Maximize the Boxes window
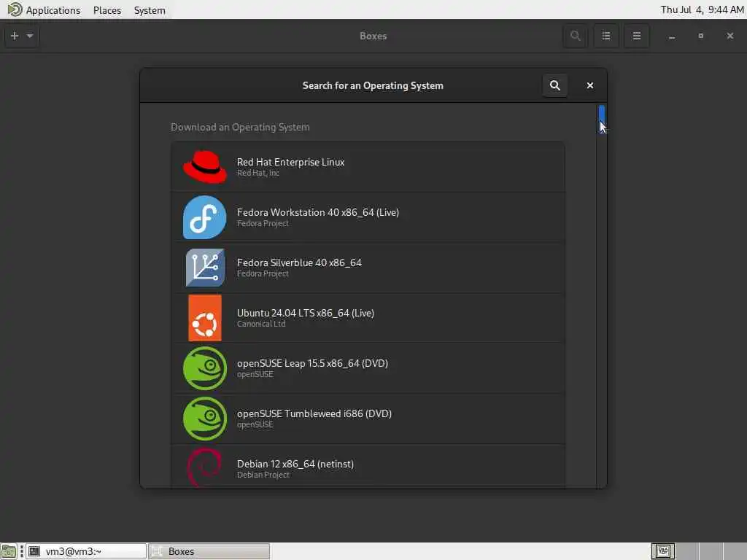Image resolution: width=747 pixels, height=560 pixels. pyautogui.click(x=701, y=36)
